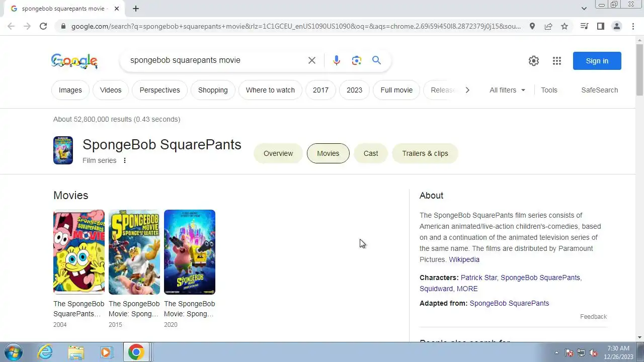
Task: Select the Full movie filter chip
Action: tap(396, 90)
